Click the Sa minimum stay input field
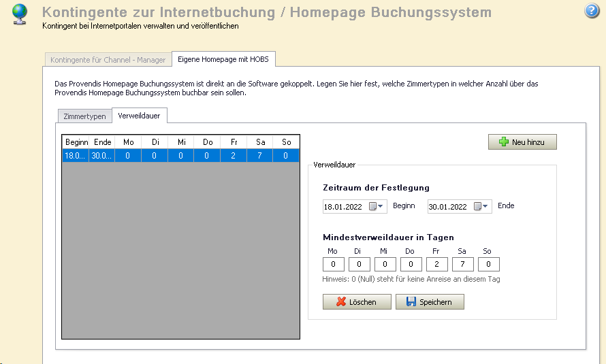606x364 pixels. [x=462, y=265]
